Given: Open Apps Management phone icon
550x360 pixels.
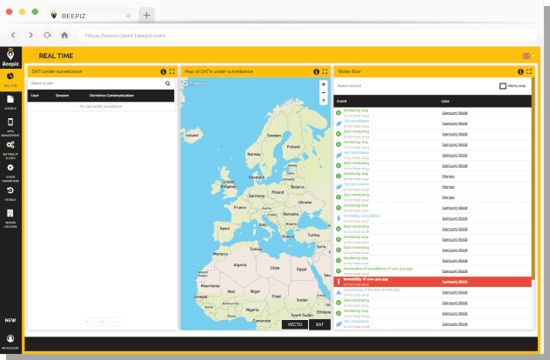Looking at the screenshot, I should 11,122.
